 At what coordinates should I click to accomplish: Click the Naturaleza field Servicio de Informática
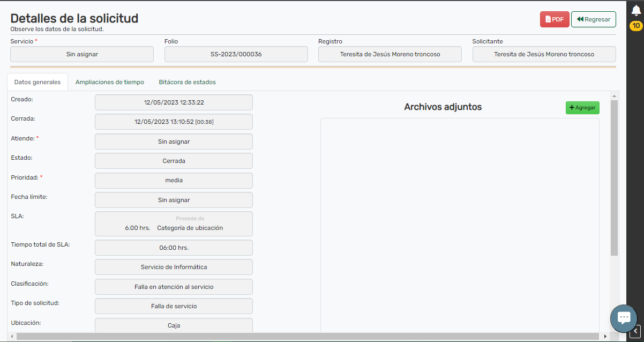174,267
